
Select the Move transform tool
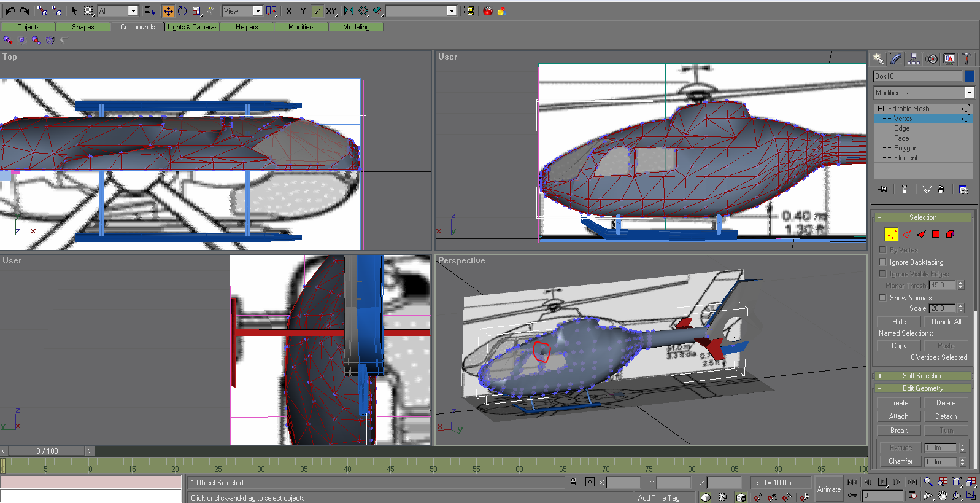point(168,11)
